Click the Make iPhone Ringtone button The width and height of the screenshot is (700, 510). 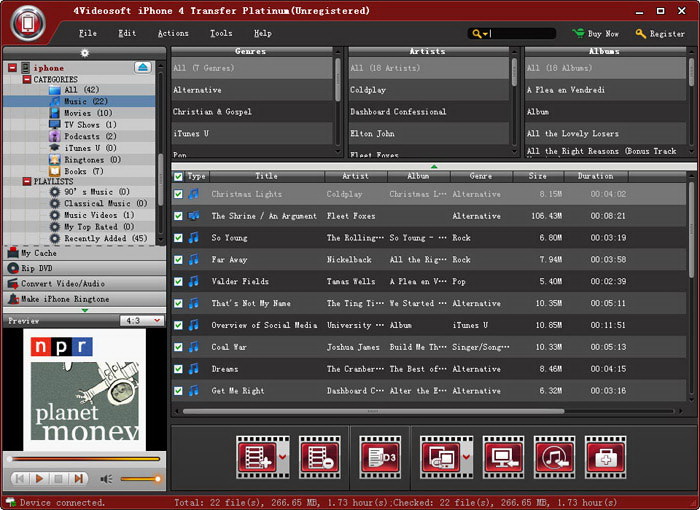[79, 299]
